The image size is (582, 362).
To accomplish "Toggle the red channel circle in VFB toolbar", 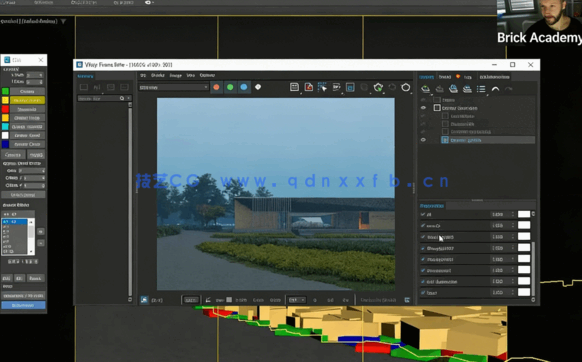I will click(x=216, y=87).
